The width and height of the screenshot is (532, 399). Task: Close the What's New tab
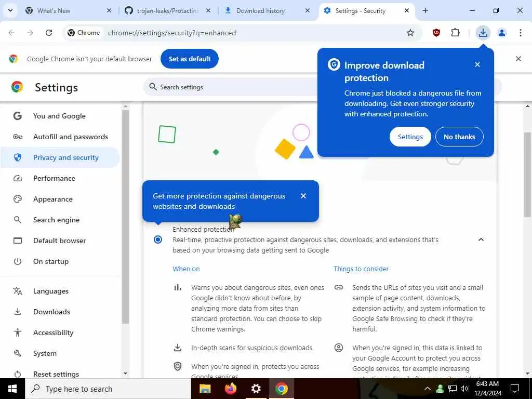[x=109, y=11]
